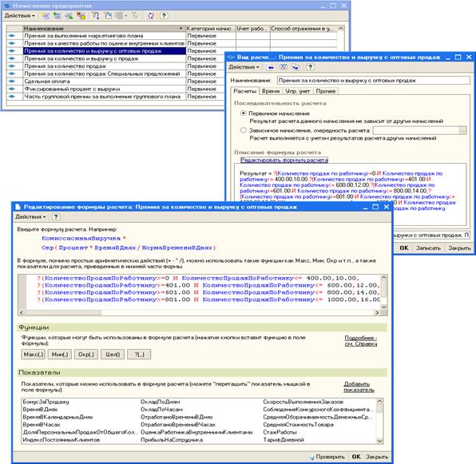476x464 pixels.
Task: Open the Упр. учет tab
Action: coord(297,91)
